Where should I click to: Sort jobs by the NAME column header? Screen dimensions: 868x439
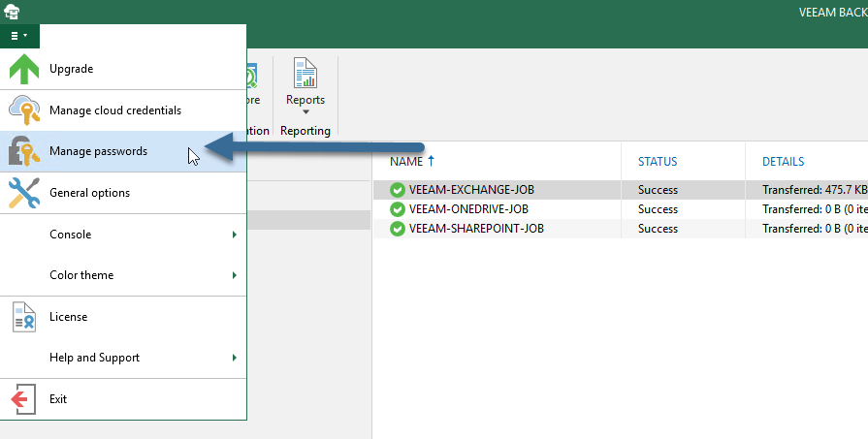pyautogui.click(x=412, y=162)
